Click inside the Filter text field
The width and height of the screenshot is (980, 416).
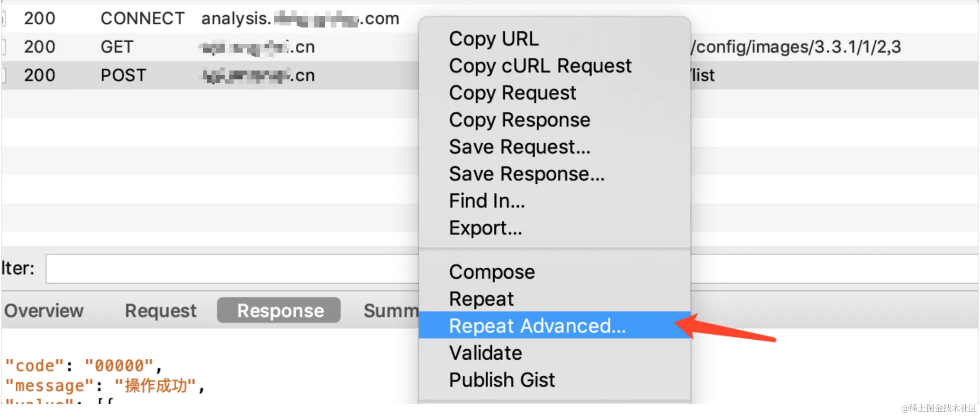(x=231, y=269)
